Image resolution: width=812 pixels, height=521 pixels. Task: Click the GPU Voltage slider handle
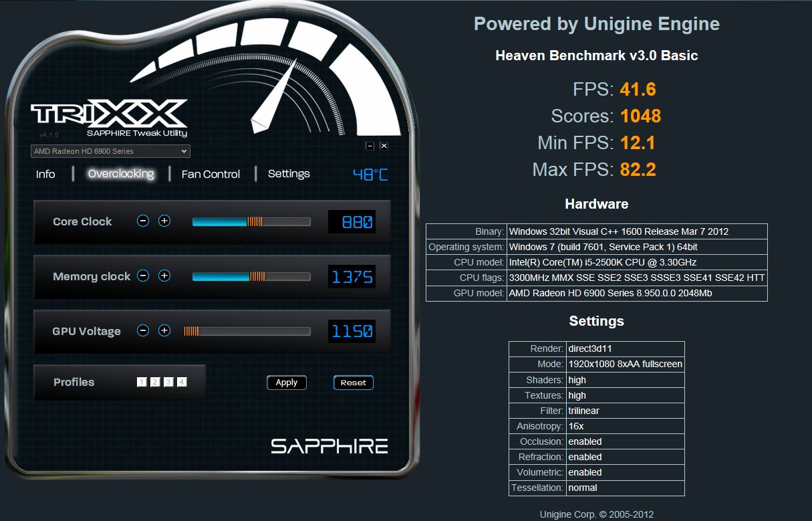point(192,331)
